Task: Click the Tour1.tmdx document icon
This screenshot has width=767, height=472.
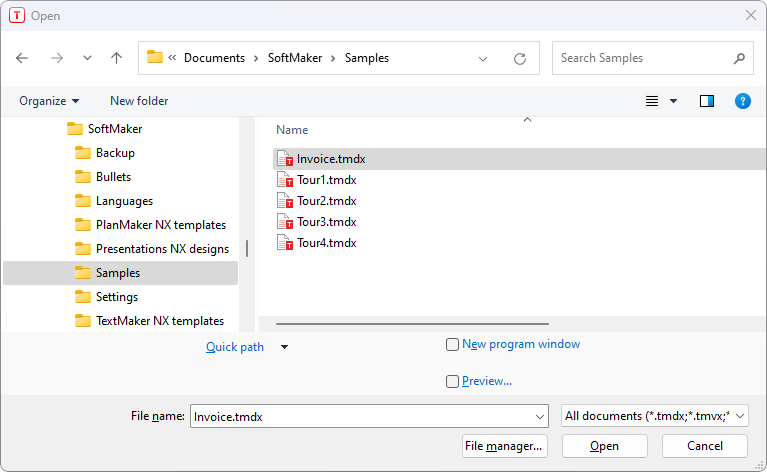Action: coord(285,180)
